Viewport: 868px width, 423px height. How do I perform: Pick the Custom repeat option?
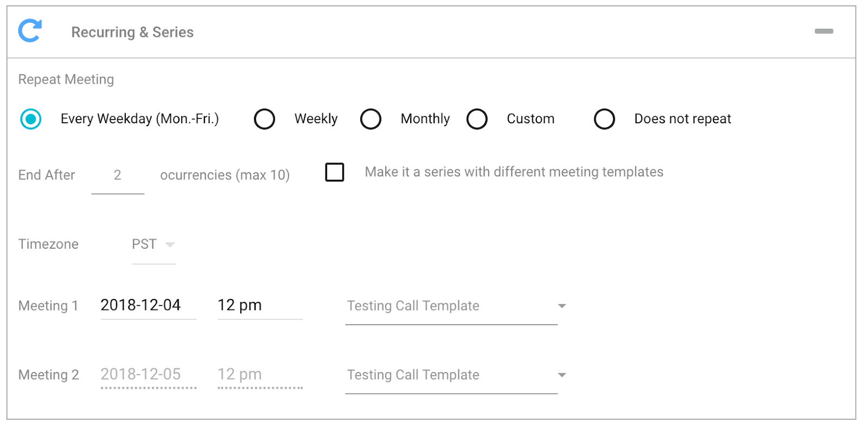tap(477, 119)
